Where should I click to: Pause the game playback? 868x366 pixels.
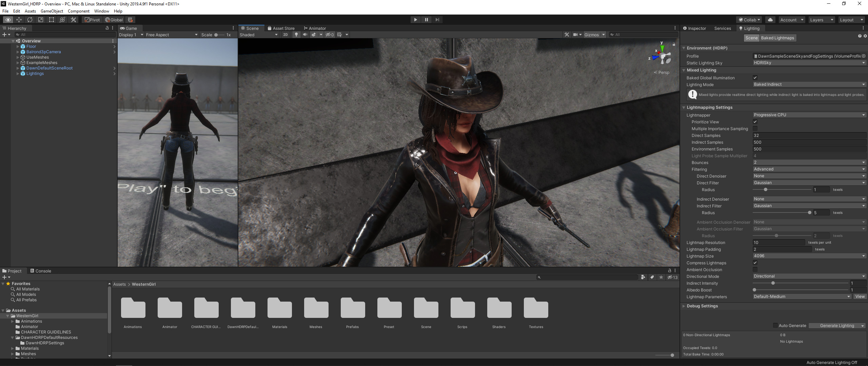click(x=426, y=20)
